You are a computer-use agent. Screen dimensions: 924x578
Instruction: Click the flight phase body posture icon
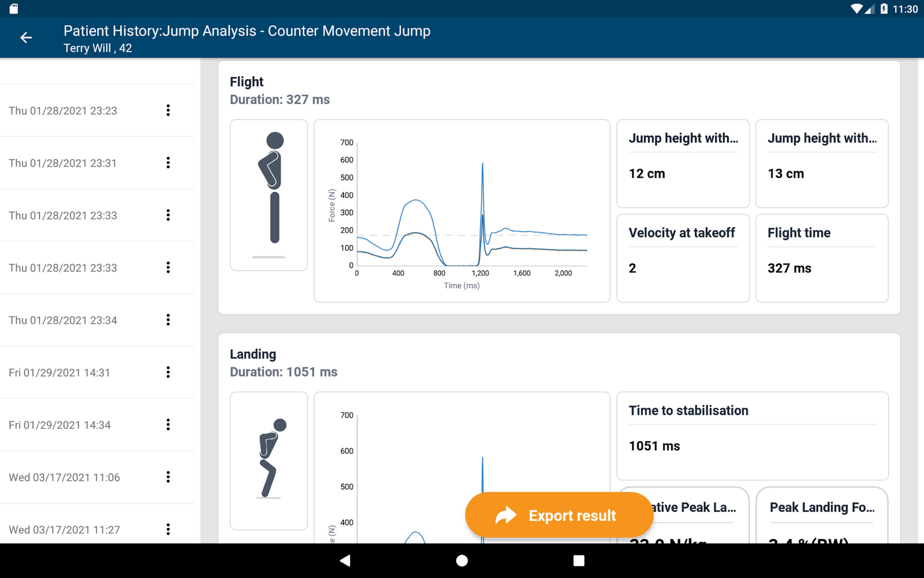point(269,195)
